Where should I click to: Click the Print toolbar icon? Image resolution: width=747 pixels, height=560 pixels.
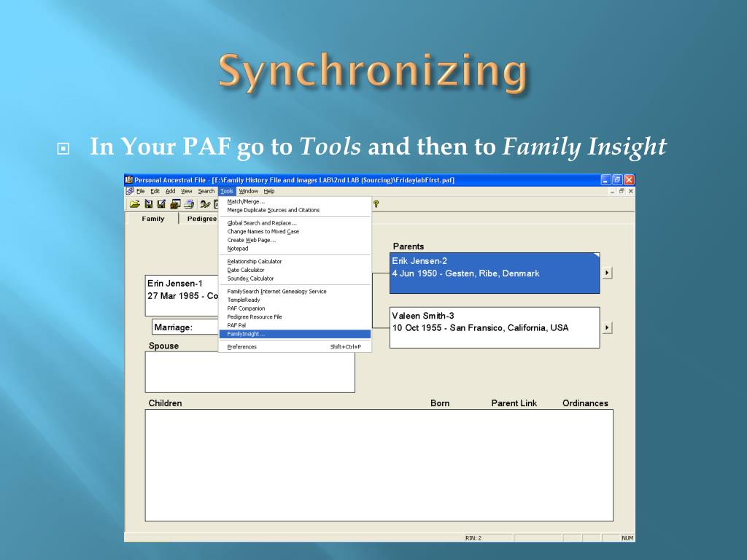click(x=189, y=204)
